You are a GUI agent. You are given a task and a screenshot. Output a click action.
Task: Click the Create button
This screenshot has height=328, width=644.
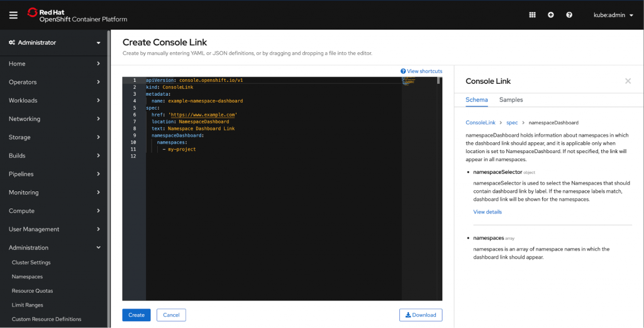click(136, 315)
